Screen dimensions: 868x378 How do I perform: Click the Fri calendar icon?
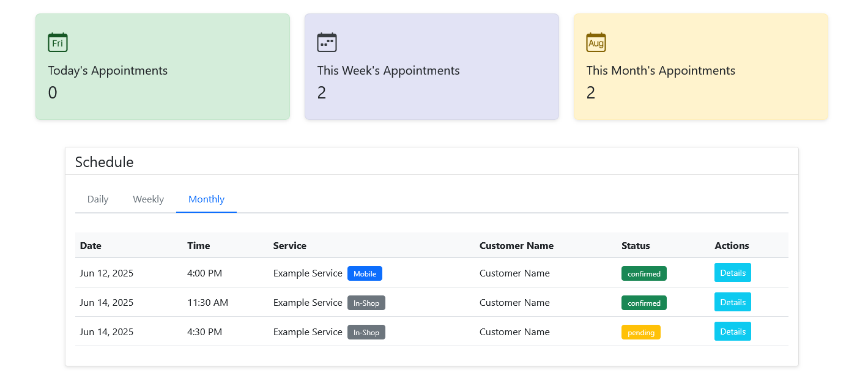57,42
